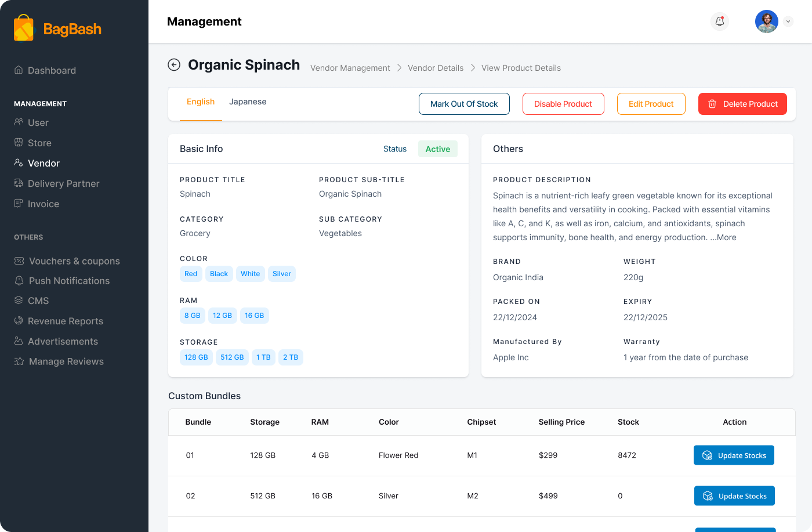This screenshot has width=812, height=532.
Task: Select the Silver color chip
Action: click(x=282, y=274)
